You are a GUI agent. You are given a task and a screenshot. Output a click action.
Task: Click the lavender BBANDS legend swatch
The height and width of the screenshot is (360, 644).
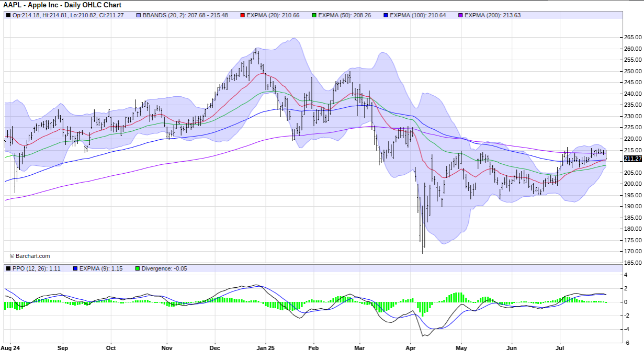click(x=138, y=15)
